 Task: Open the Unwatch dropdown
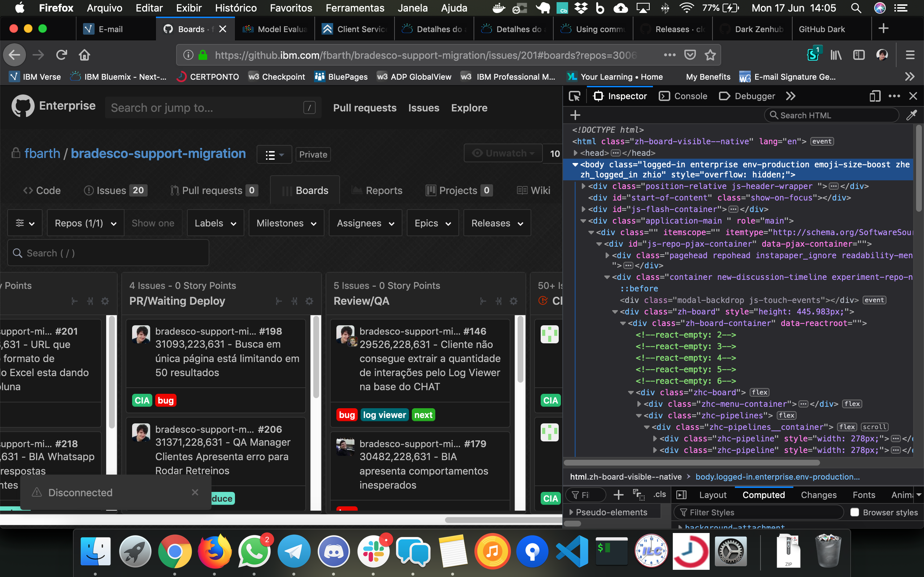click(x=503, y=153)
